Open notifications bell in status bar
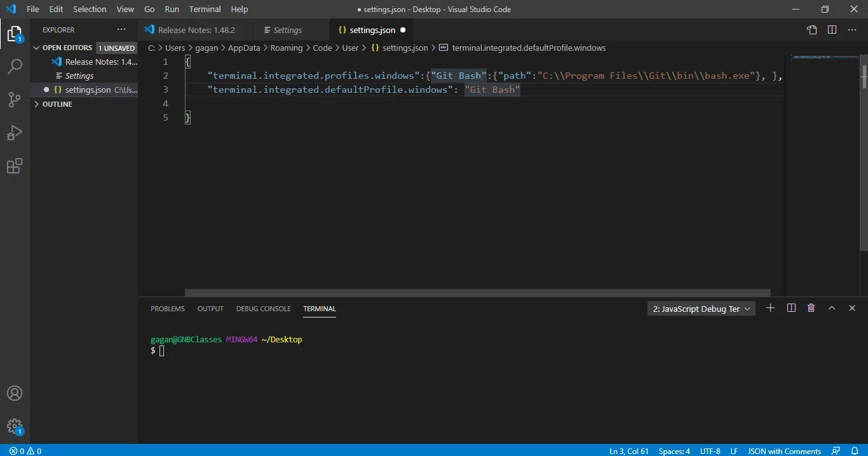868x456 pixels. [855, 451]
